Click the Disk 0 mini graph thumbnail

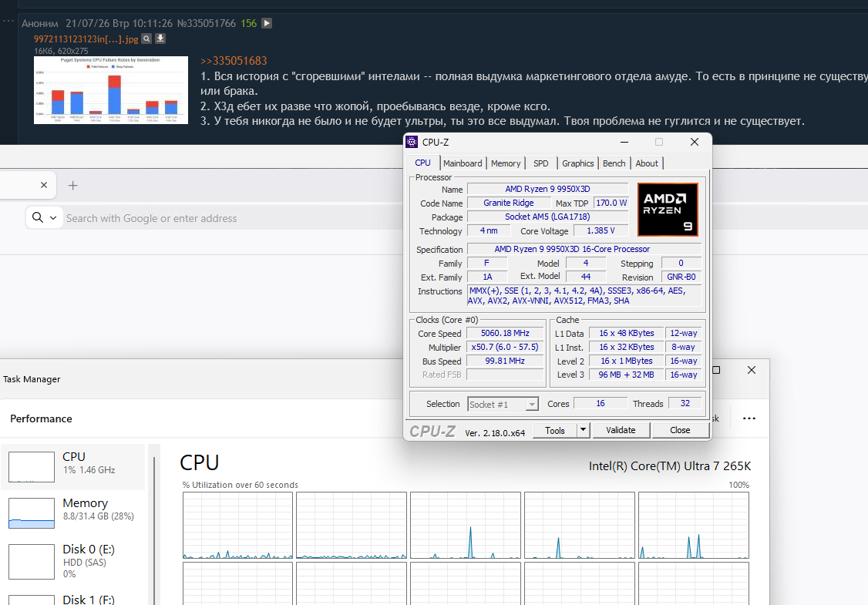click(32, 562)
